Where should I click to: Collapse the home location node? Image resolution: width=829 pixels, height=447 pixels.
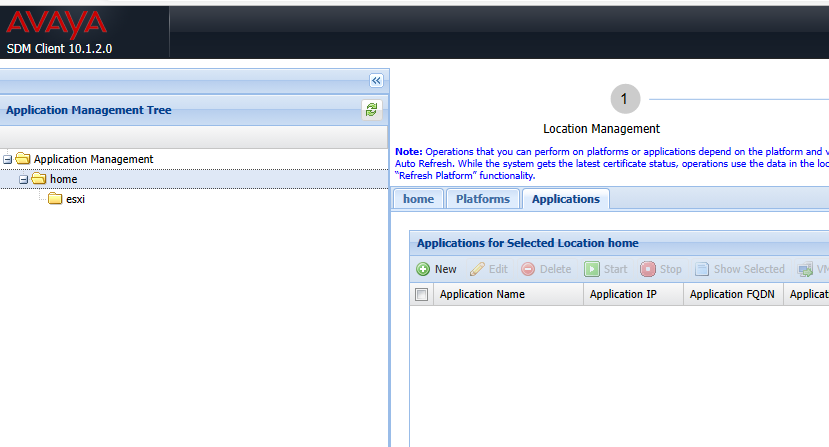(x=24, y=179)
